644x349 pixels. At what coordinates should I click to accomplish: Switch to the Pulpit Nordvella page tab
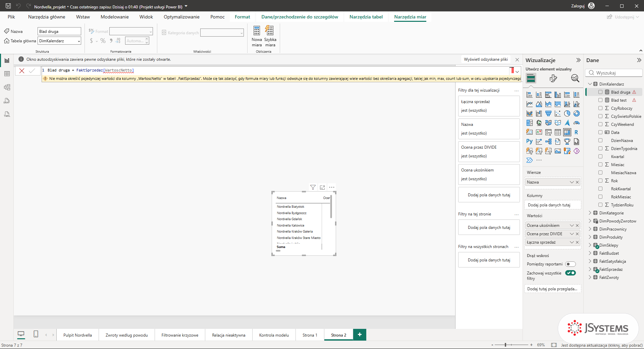77,335
